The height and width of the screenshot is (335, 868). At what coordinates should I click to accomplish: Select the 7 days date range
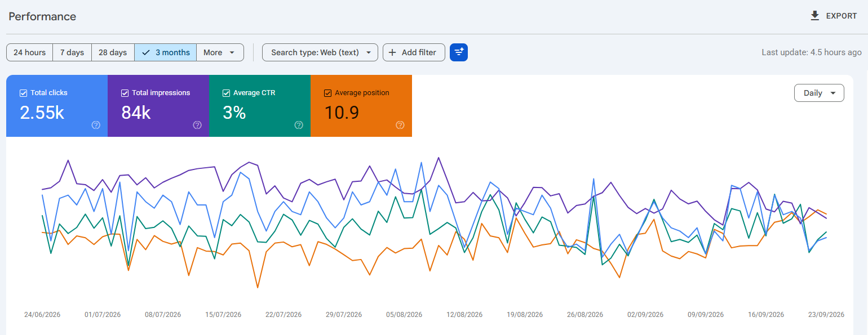pos(72,52)
